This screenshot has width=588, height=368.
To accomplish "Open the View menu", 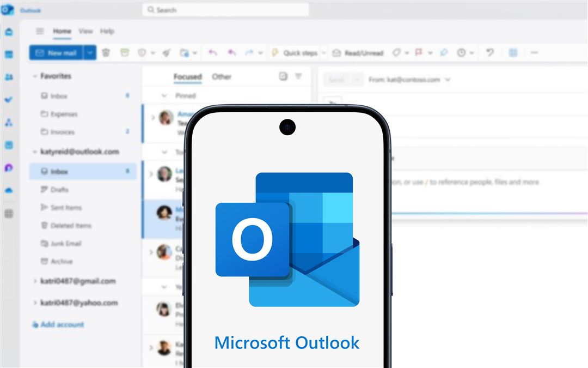I will coord(85,31).
